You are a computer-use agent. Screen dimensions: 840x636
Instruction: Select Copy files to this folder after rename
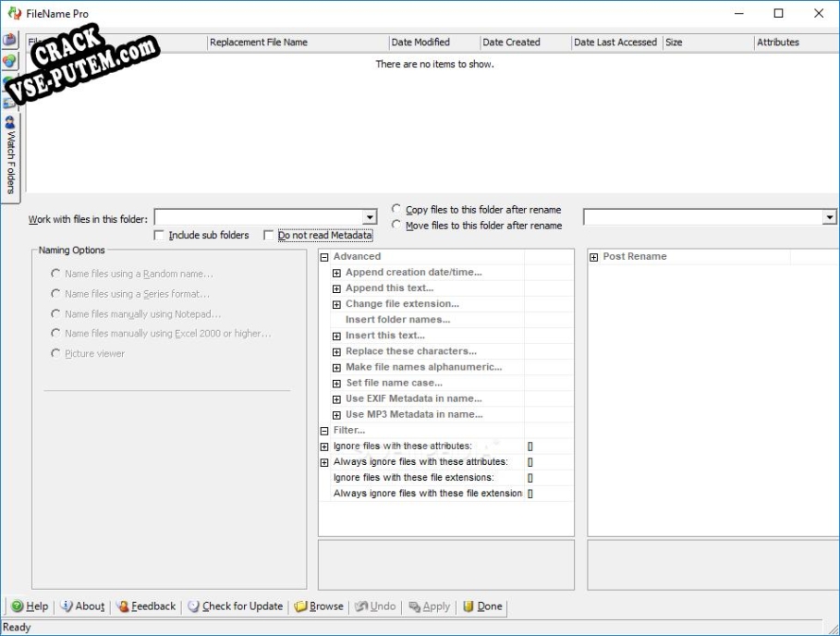coord(396,208)
